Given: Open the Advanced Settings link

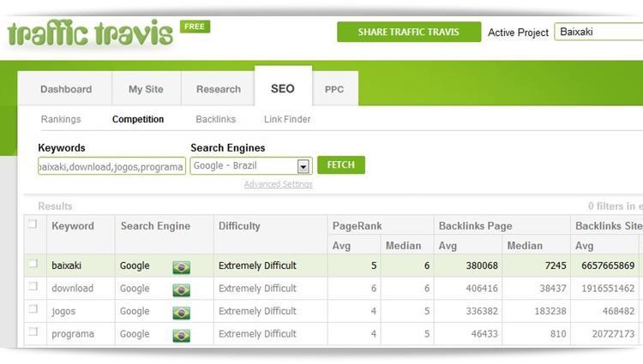Looking at the screenshot, I should click(x=279, y=184).
